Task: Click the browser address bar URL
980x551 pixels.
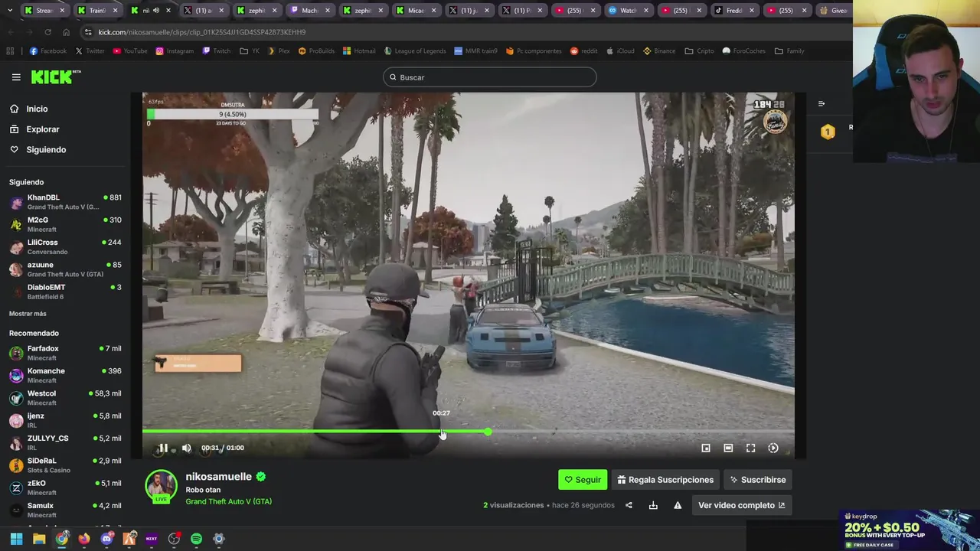Action: point(202,32)
